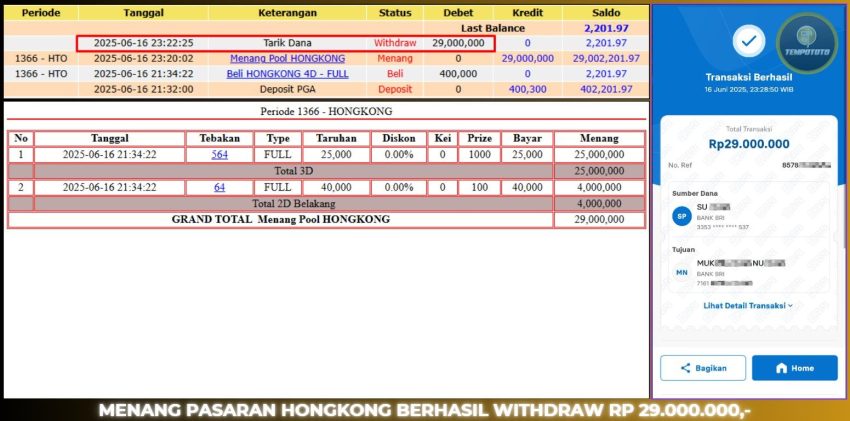Click the Tebakan column header
Screen dimensions: 850x421
pyautogui.click(x=220, y=139)
